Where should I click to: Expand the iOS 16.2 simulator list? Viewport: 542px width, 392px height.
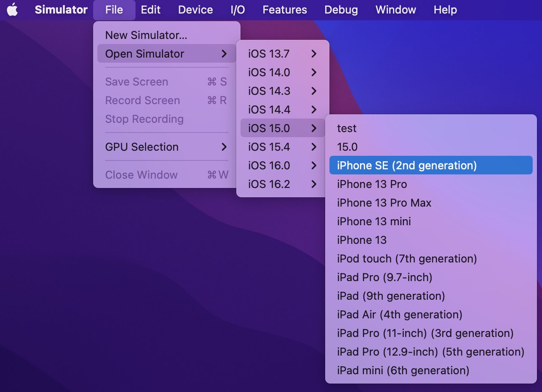tap(282, 184)
